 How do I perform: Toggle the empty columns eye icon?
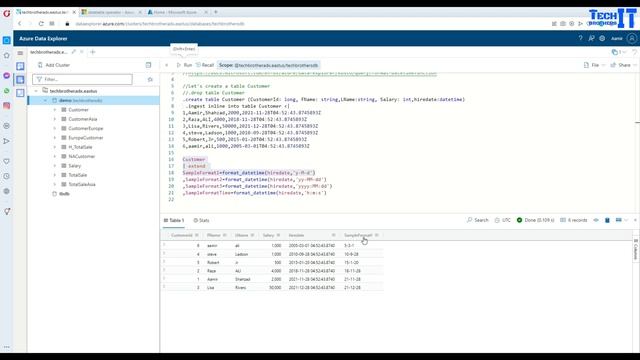coord(596,220)
